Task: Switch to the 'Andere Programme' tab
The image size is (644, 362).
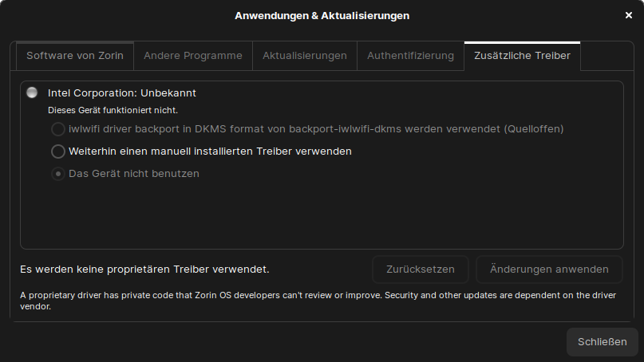Action: pos(192,56)
